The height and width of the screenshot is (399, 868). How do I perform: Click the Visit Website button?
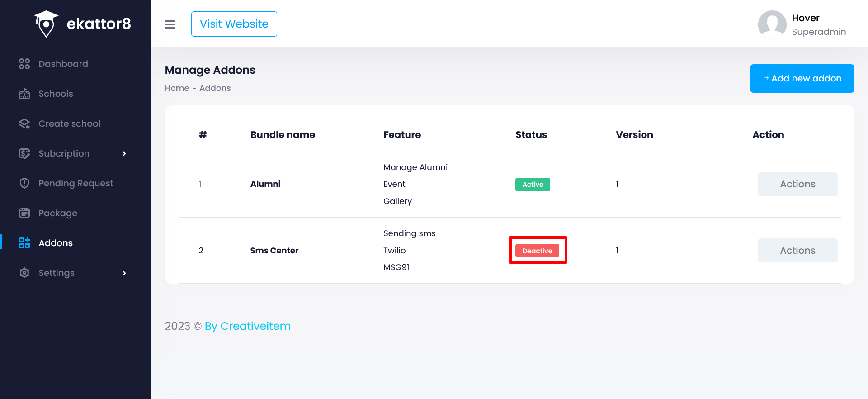point(234,24)
